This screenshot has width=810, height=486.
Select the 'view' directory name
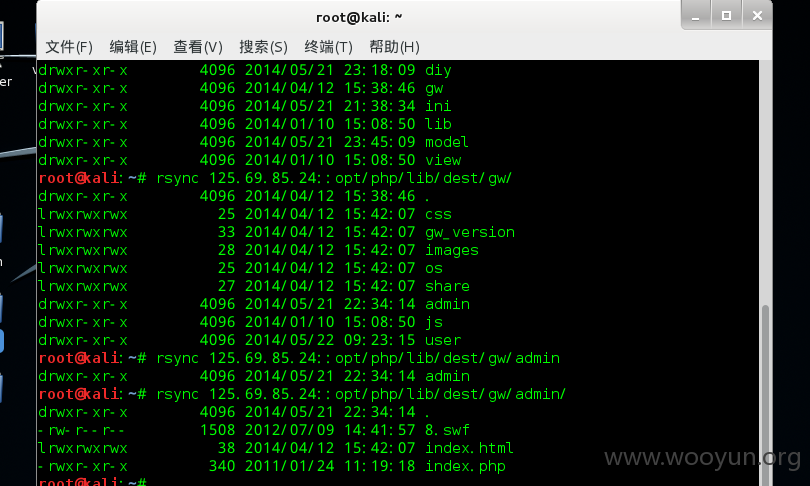click(x=443, y=160)
